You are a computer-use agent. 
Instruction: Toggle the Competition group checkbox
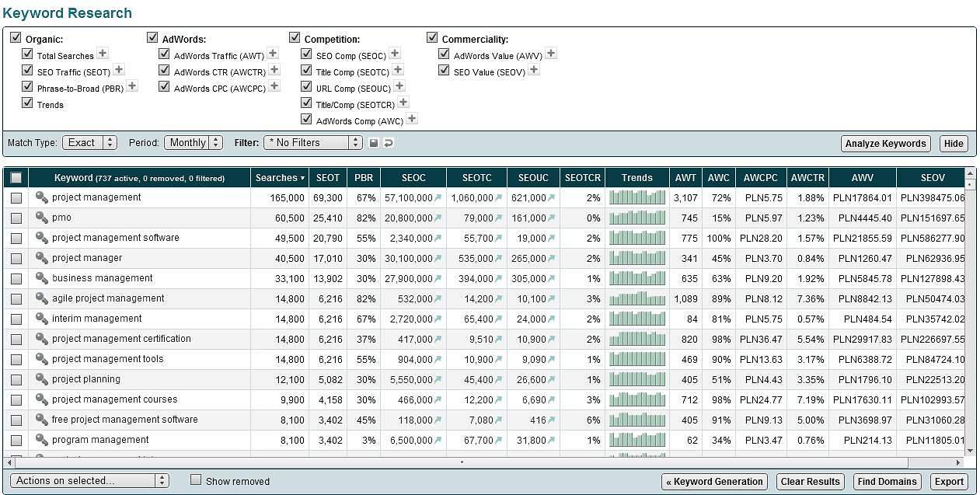(295, 37)
